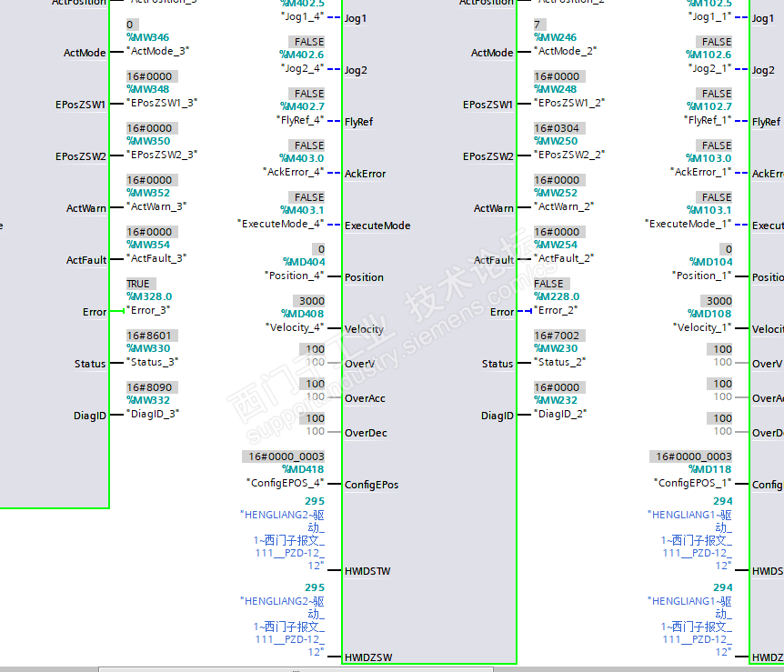Click the %M403.0 address
Image resolution: width=784 pixels, height=672 pixels.
click(301, 158)
